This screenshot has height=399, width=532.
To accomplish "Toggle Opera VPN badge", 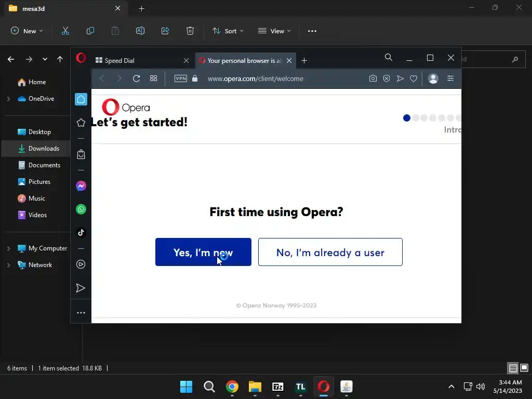I will coord(180,78).
